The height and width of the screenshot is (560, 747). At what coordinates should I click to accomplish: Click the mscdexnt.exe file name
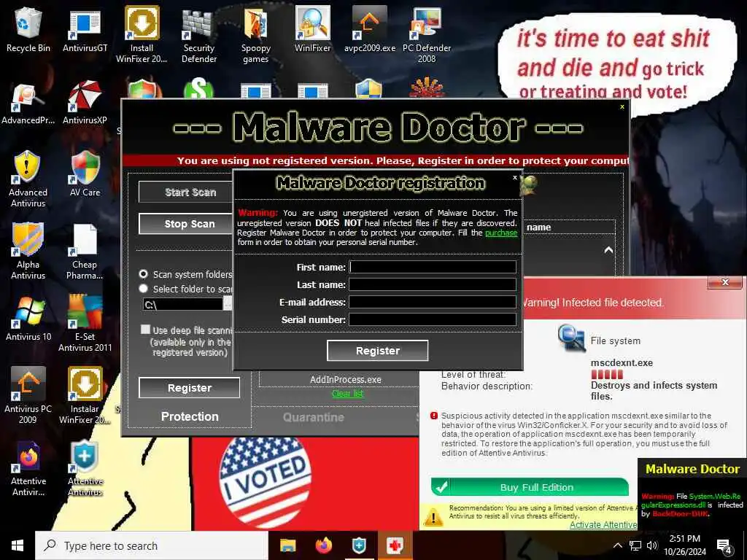coord(622,363)
